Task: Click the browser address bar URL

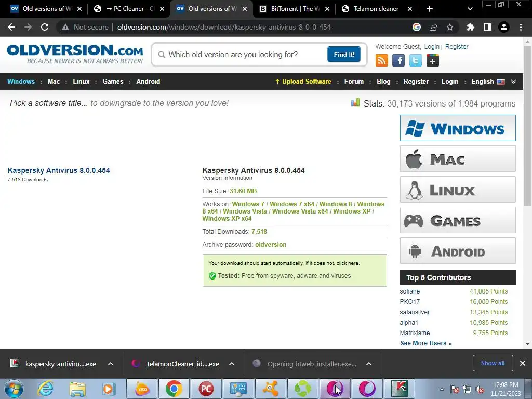Action: pyautogui.click(x=224, y=27)
